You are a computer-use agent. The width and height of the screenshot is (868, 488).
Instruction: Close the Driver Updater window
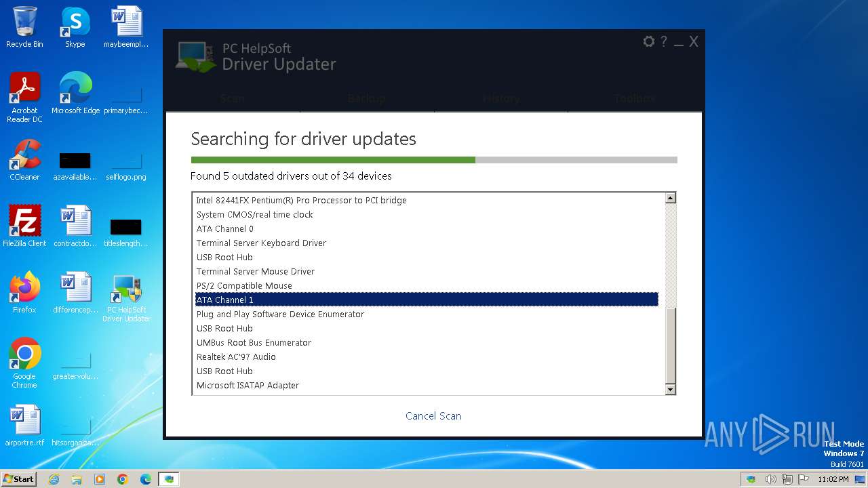pos(694,42)
